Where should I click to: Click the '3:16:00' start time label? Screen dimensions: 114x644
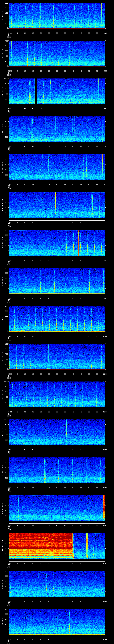pyautogui.click(x=9, y=601)
